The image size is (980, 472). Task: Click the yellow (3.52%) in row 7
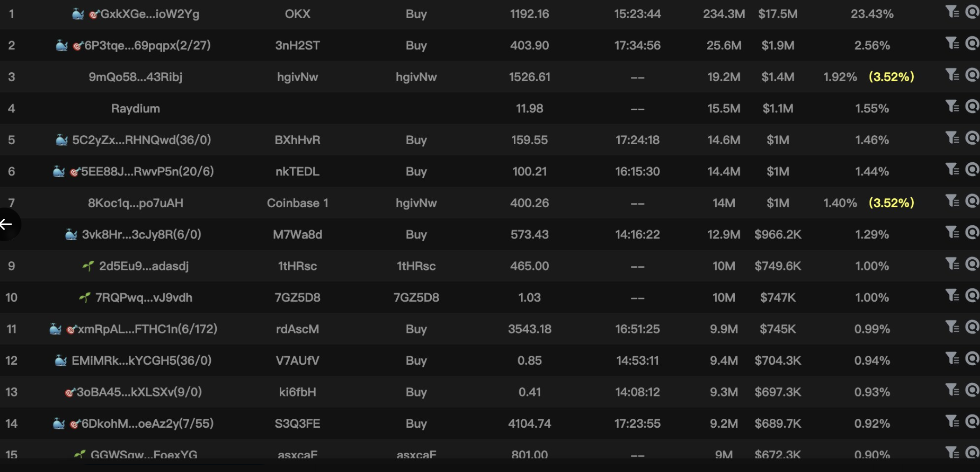pyautogui.click(x=891, y=203)
